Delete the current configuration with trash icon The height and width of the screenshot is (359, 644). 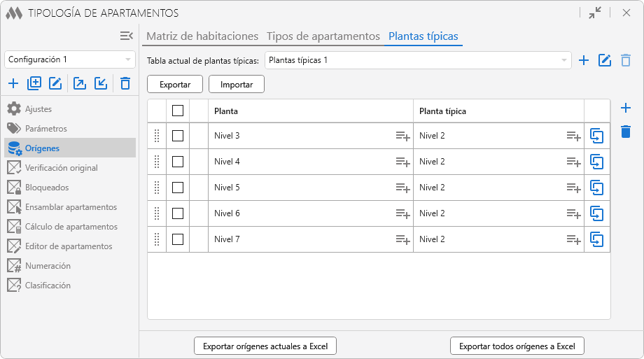pyautogui.click(x=125, y=84)
